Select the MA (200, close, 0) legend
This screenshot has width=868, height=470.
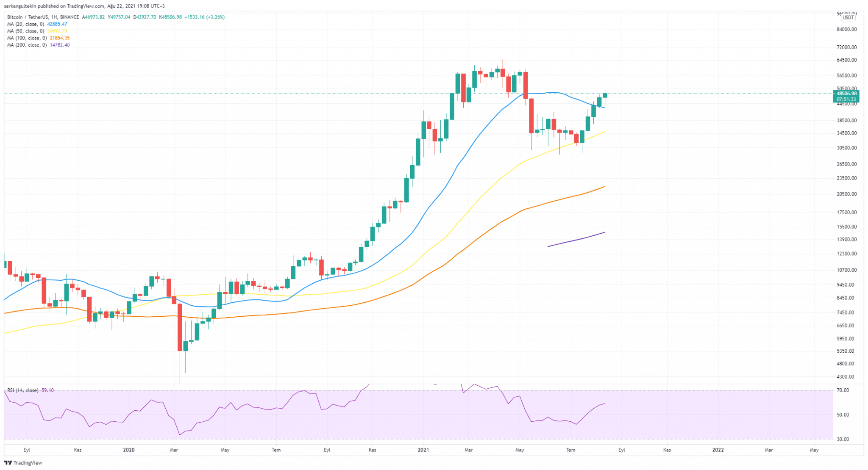[x=27, y=45]
